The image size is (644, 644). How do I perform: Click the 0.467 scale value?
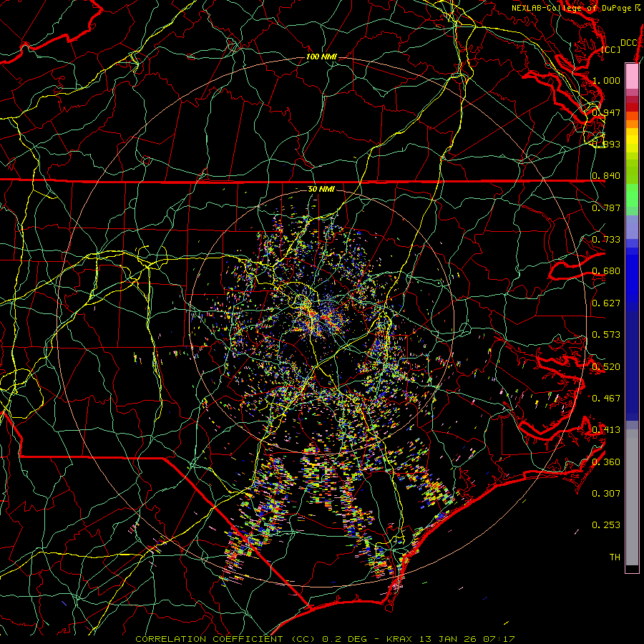click(606, 399)
